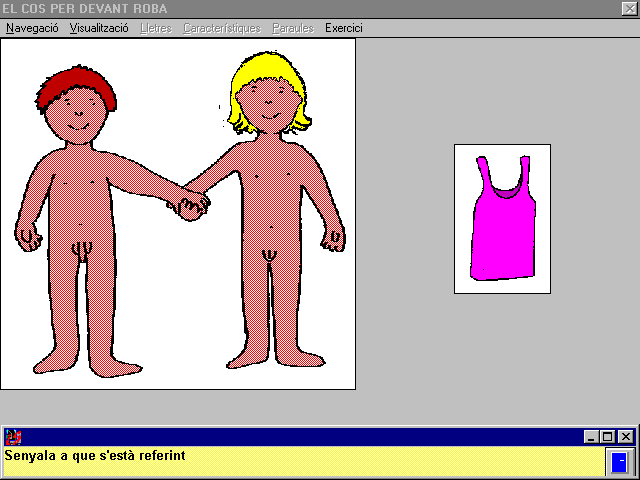Open the Visualització menu
The height and width of the screenshot is (480, 640).
tap(99, 28)
